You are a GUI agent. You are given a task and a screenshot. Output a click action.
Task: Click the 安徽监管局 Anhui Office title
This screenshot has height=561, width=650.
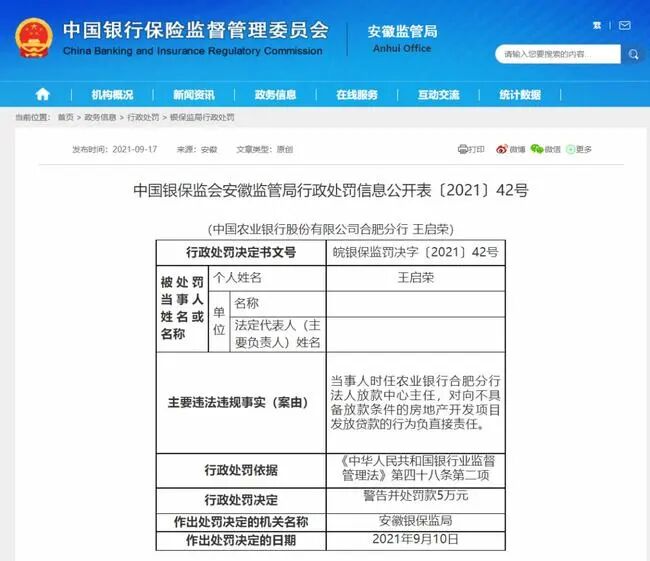coord(402,38)
